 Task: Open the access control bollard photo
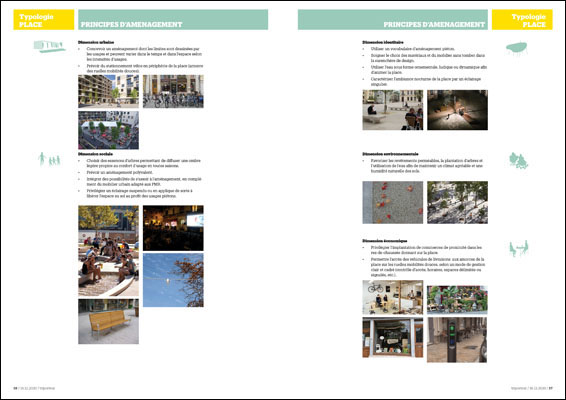(457, 340)
